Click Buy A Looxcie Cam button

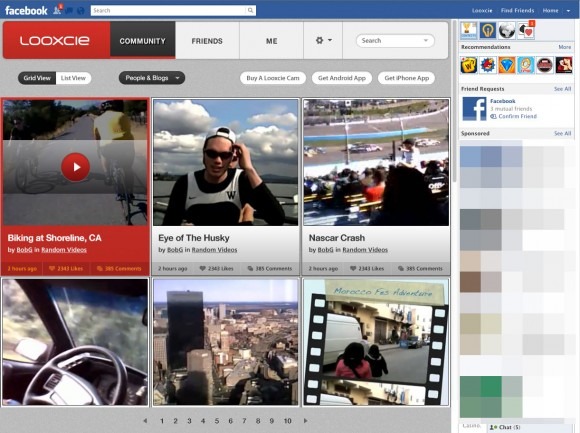(x=273, y=78)
